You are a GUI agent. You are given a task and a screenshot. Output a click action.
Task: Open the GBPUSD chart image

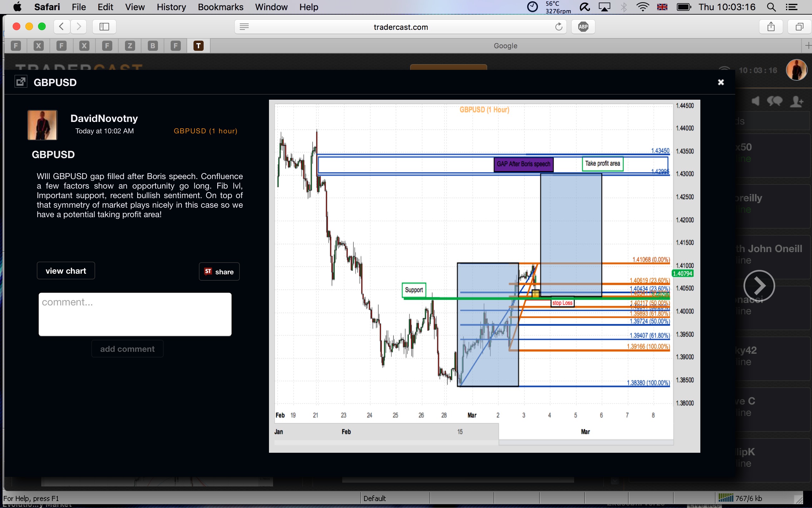(x=484, y=276)
